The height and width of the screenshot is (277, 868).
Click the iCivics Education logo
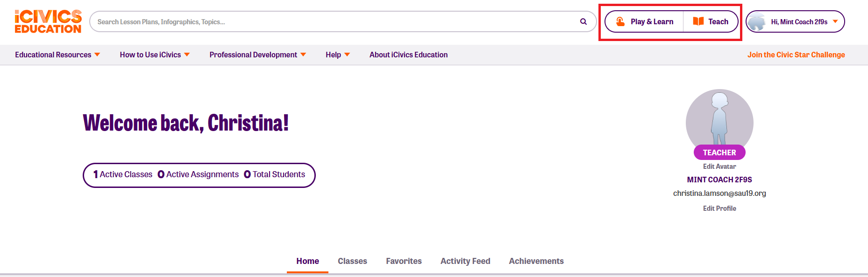click(x=48, y=21)
